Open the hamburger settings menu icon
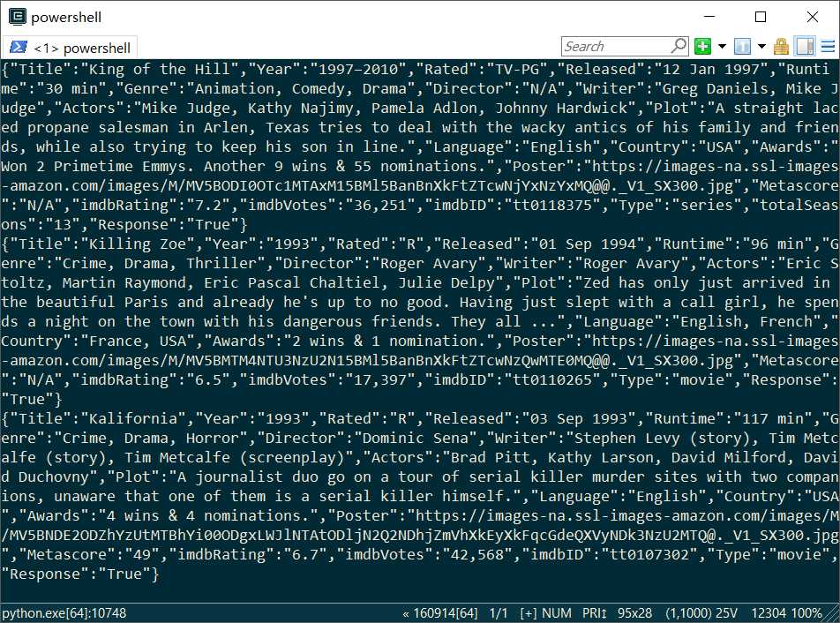 tap(828, 47)
